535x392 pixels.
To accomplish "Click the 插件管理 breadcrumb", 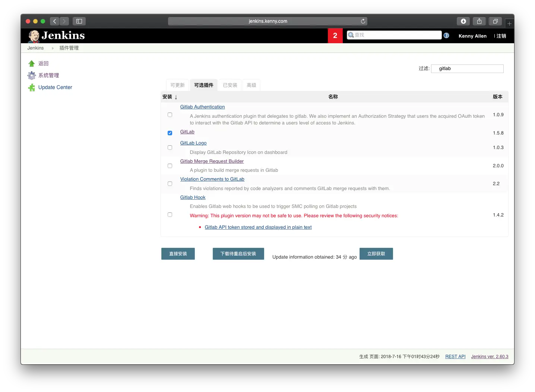I will 69,48.
